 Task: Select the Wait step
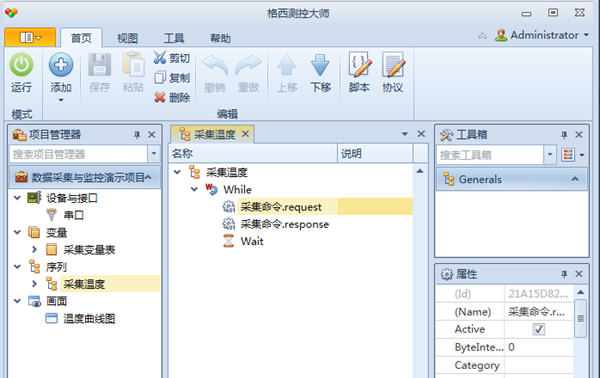[x=252, y=241]
